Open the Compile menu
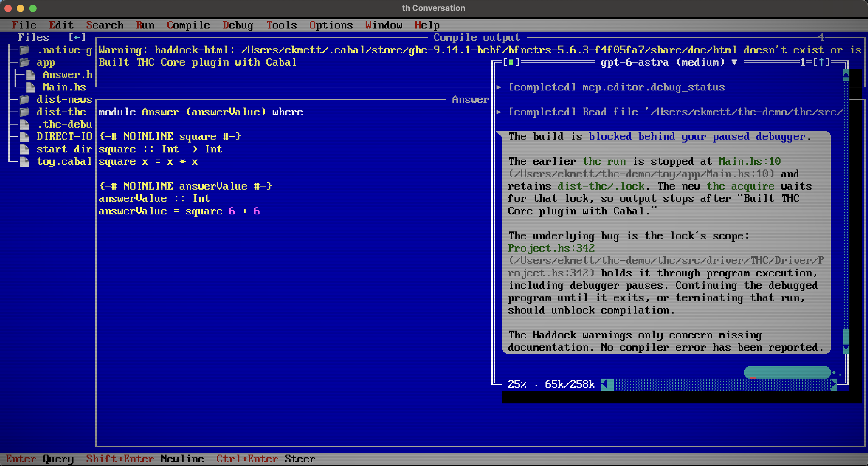This screenshot has height=466, width=868. click(188, 25)
